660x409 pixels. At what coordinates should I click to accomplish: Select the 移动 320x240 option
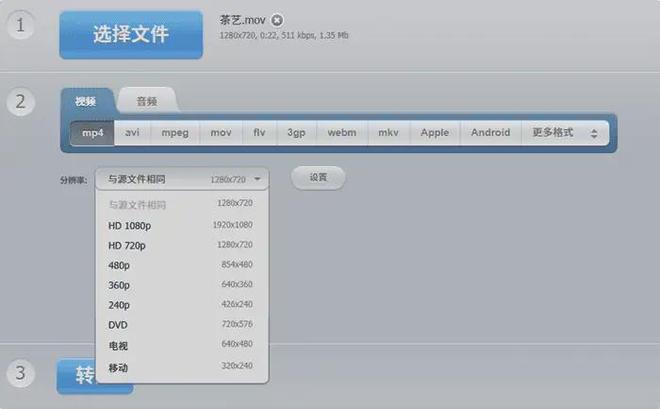pos(182,367)
